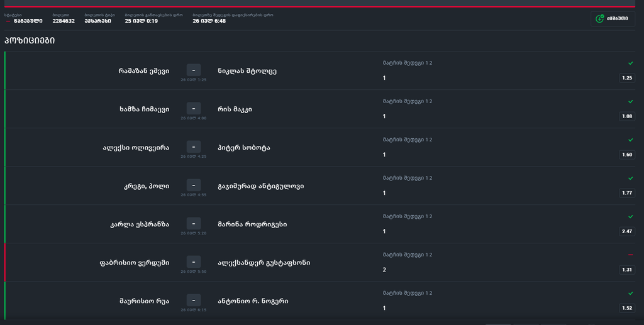Click the green checkmark in ხამზა ჩიმაევი row

[630, 102]
